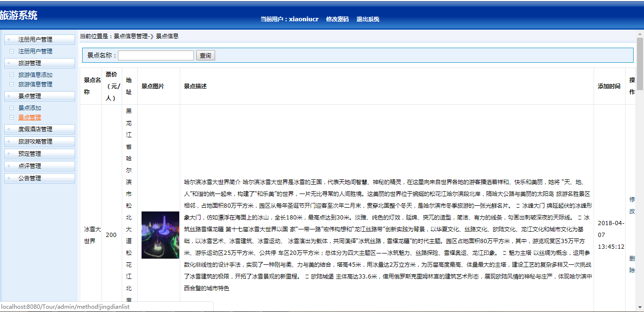Image resolution: width=644 pixels, height=312 pixels.
Task: Click 修改 to edit the 冰雪大世界 row
Action: 632,205
